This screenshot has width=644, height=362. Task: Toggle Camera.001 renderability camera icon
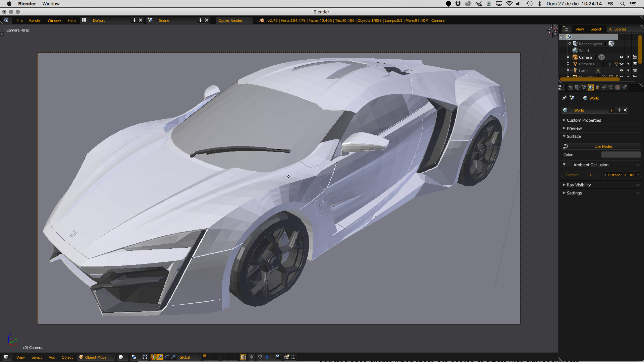pyautogui.click(x=635, y=64)
